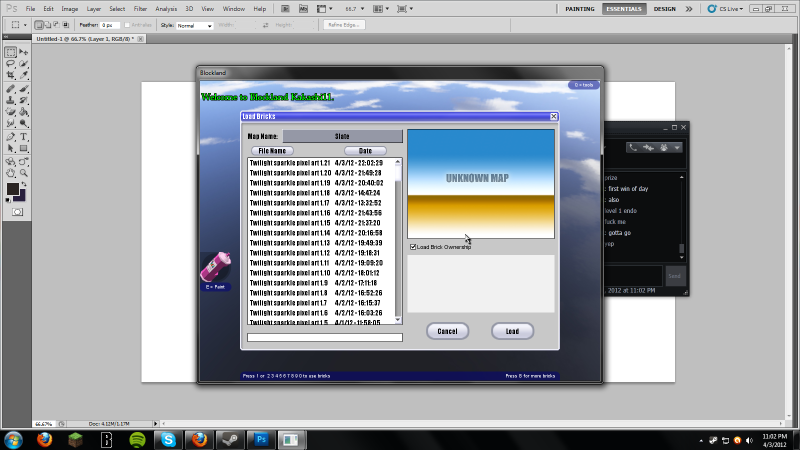Switch to the Painting workspace

[580, 9]
